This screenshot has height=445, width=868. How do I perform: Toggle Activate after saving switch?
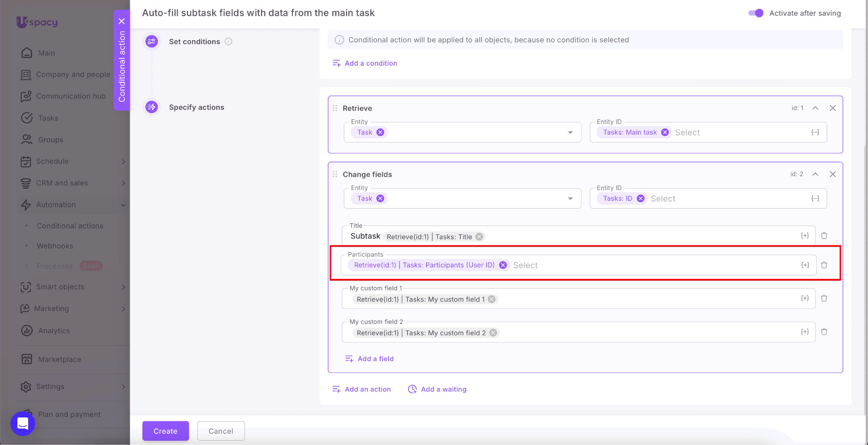756,13
